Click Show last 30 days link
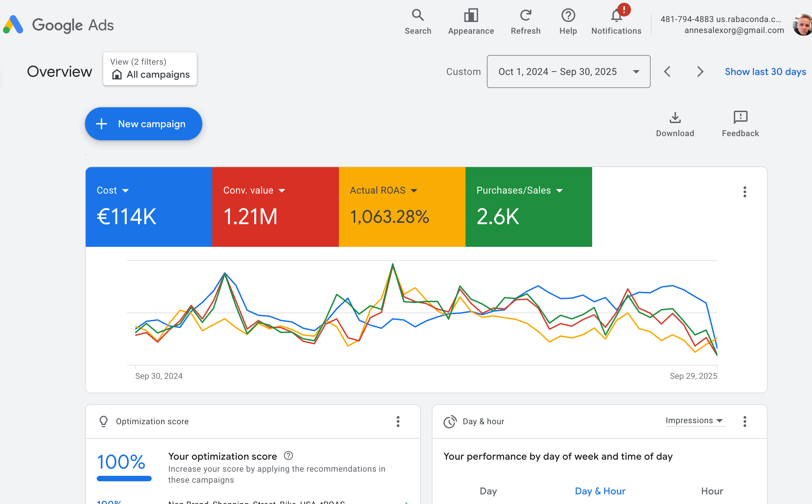 tap(765, 72)
